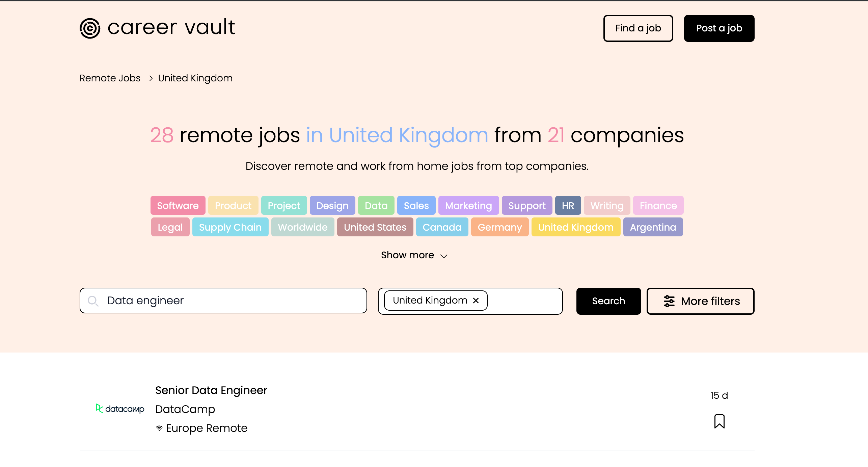Open the DataCamp company logo
This screenshot has width=868, height=467.
coord(120,409)
